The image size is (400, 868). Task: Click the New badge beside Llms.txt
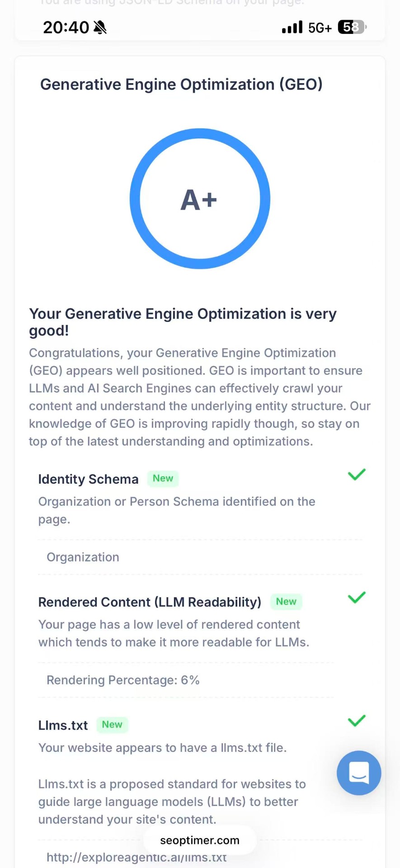click(x=112, y=725)
